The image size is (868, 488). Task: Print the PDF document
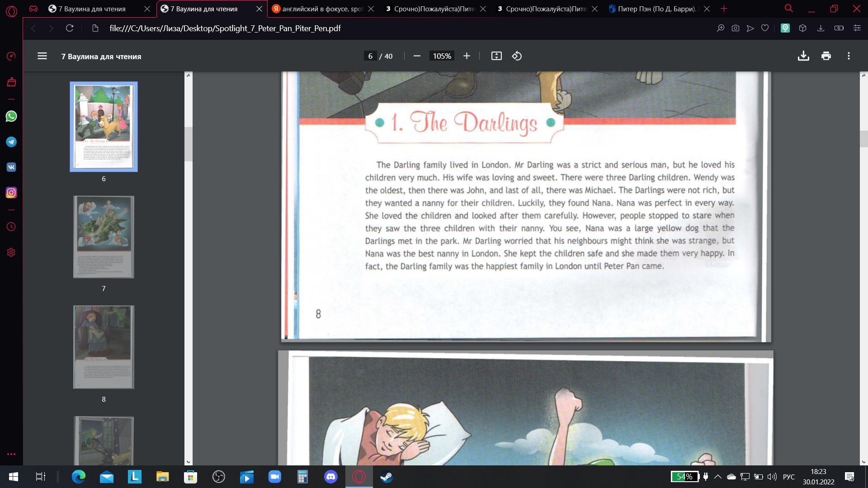tap(826, 56)
